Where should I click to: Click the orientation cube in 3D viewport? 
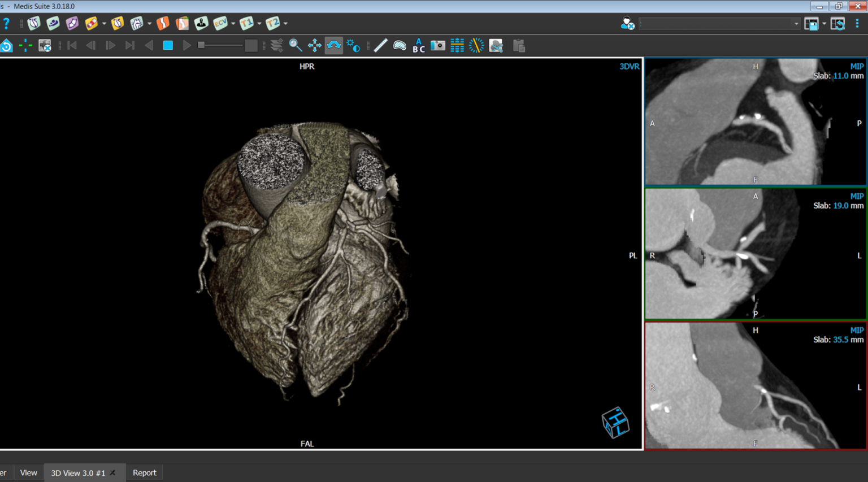tap(615, 422)
